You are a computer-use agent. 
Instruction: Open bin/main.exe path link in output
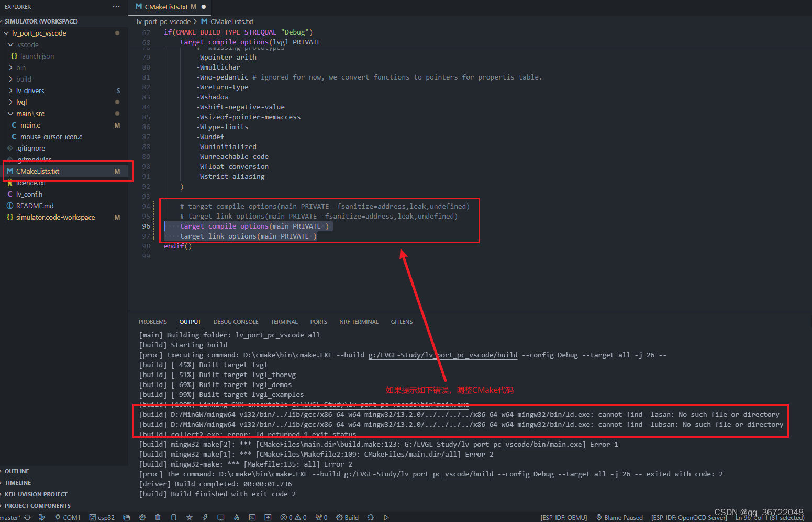coord(494,444)
